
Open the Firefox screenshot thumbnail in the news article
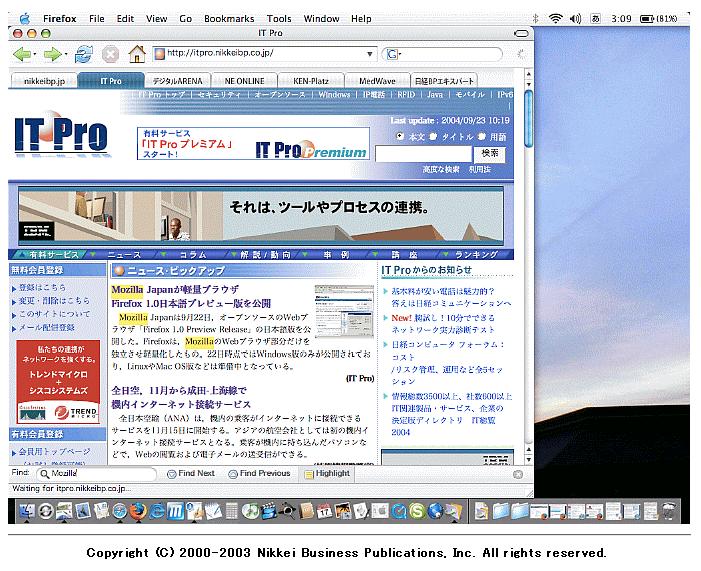pos(344,311)
